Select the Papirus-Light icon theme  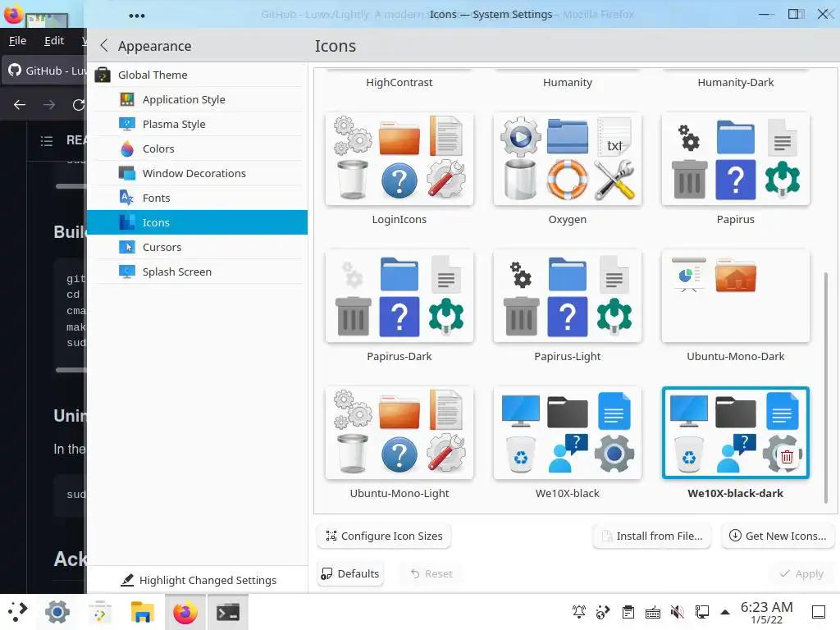568,295
